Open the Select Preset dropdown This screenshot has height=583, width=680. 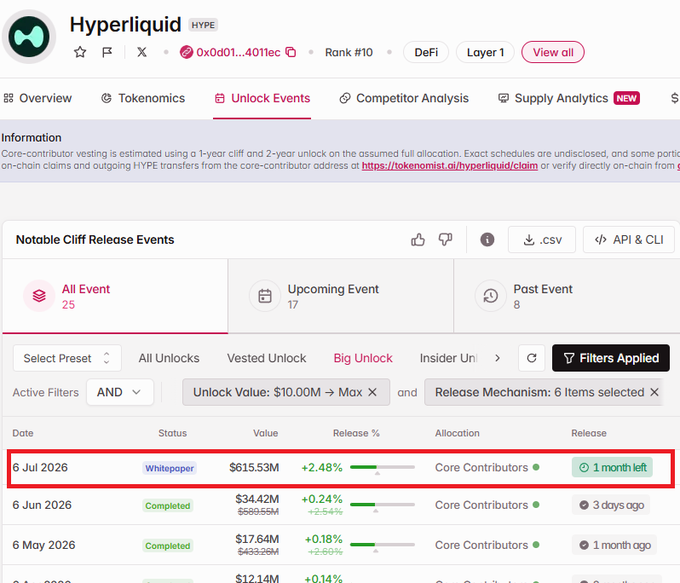(67, 358)
